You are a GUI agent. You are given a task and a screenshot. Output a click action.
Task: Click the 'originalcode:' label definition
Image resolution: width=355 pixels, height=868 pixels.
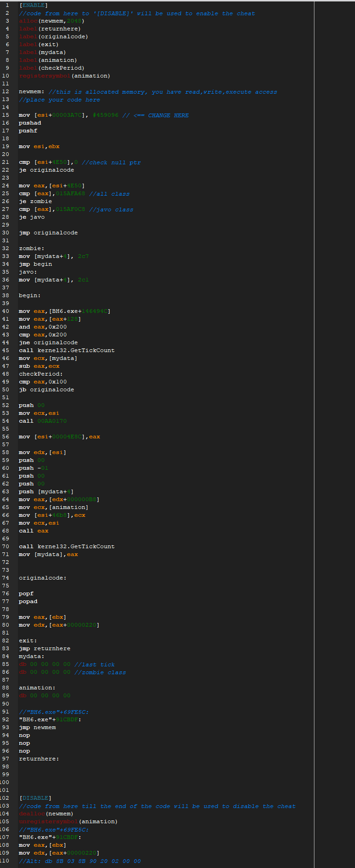42,578
